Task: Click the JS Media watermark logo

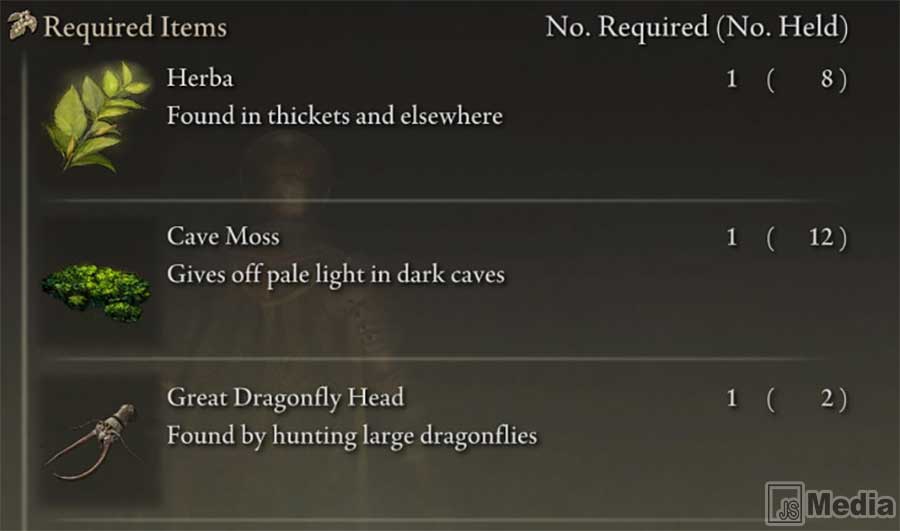Action: [x=831, y=503]
